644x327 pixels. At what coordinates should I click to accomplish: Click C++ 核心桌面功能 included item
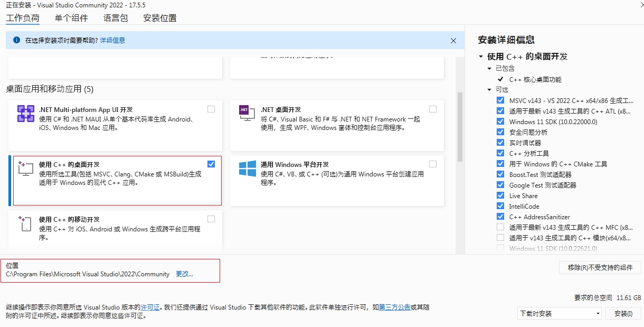[535, 79]
